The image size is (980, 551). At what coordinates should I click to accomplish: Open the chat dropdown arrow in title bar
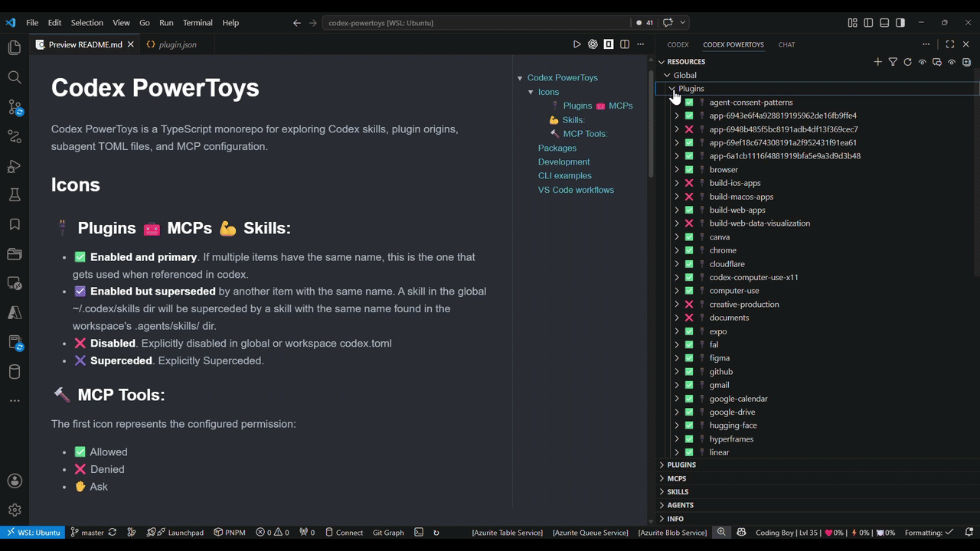(683, 23)
